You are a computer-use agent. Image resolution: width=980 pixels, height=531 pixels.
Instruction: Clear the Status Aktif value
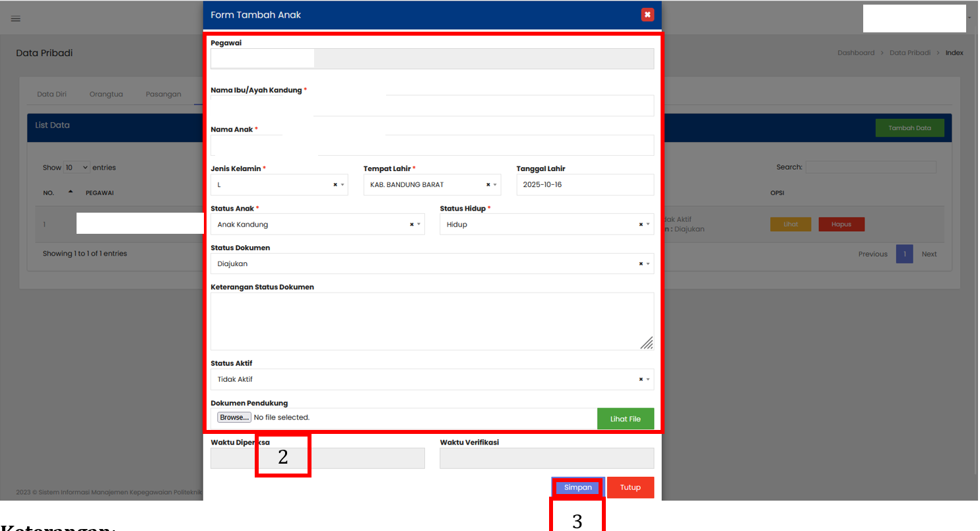click(641, 379)
